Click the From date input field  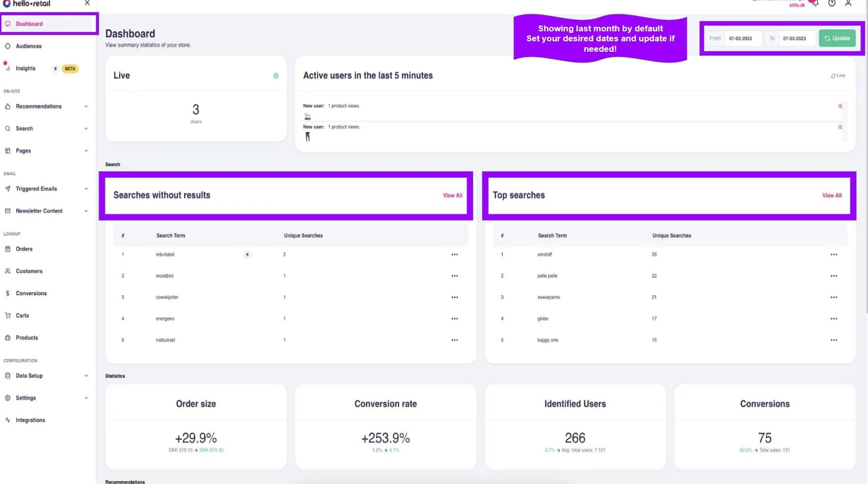tap(743, 38)
